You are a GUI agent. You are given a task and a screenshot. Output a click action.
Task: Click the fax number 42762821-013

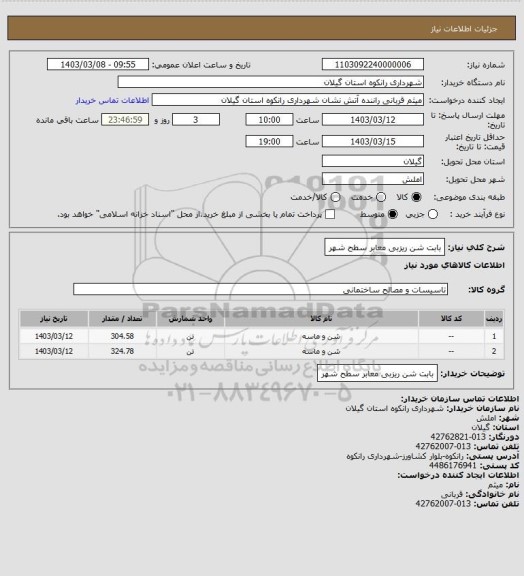click(x=458, y=437)
